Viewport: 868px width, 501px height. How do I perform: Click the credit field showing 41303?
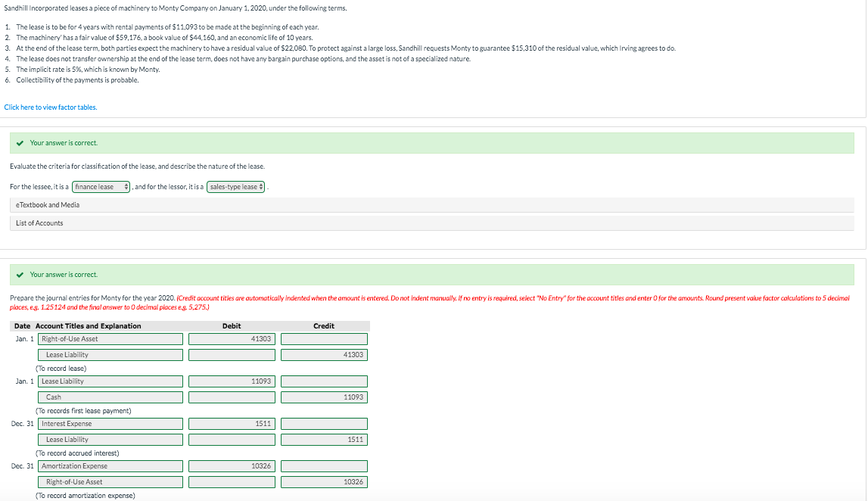(324, 355)
